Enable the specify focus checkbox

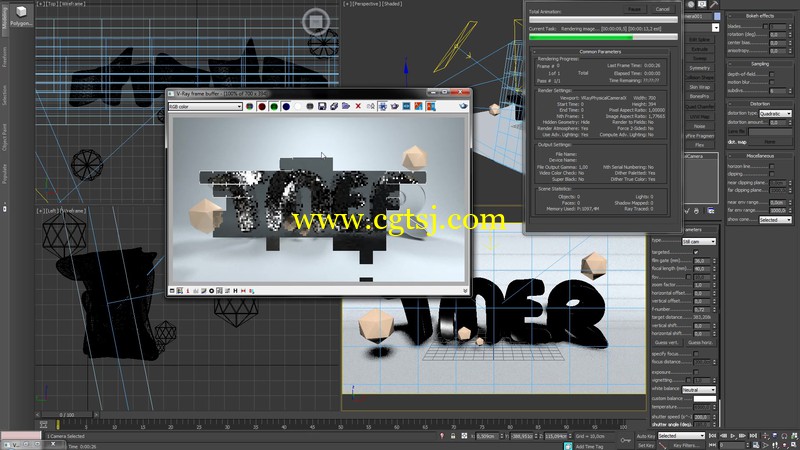(x=695, y=354)
